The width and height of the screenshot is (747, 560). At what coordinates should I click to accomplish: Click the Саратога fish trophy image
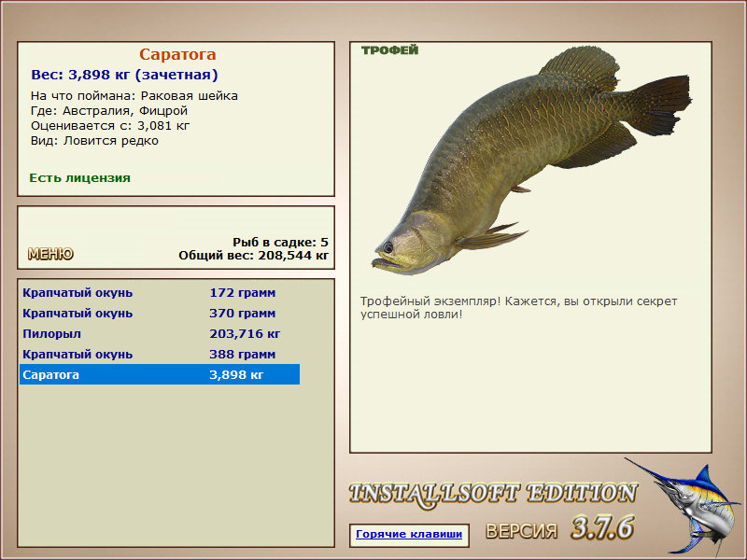click(531, 161)
